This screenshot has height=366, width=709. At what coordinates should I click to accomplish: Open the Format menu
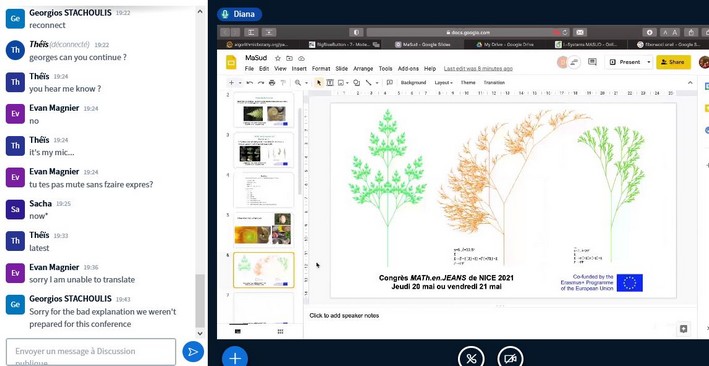tap(321, 69)
